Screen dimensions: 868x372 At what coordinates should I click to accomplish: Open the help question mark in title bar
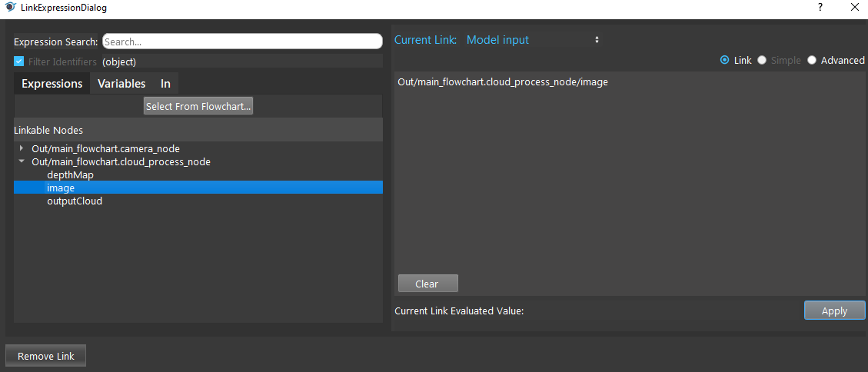click(x=820, y=8)
